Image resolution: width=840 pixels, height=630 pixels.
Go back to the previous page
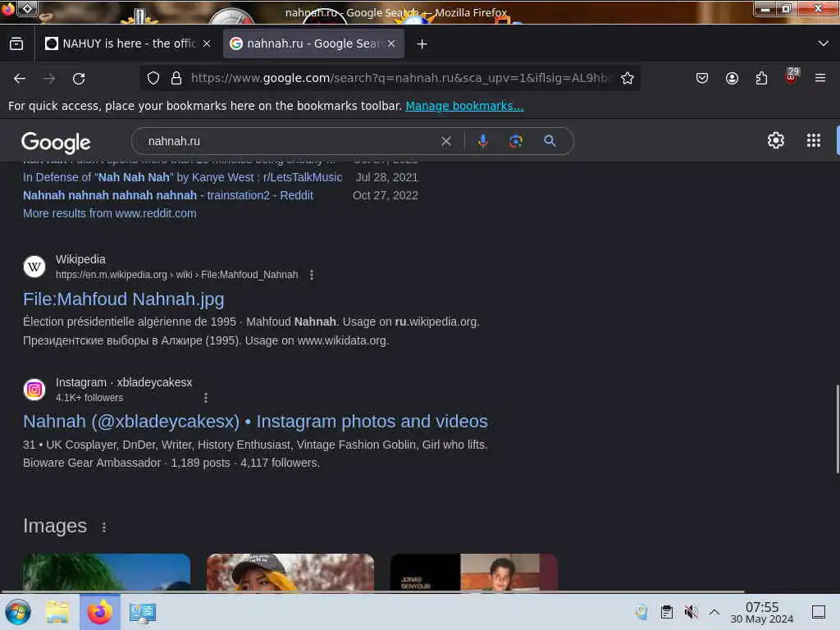(x=20, y=79)
